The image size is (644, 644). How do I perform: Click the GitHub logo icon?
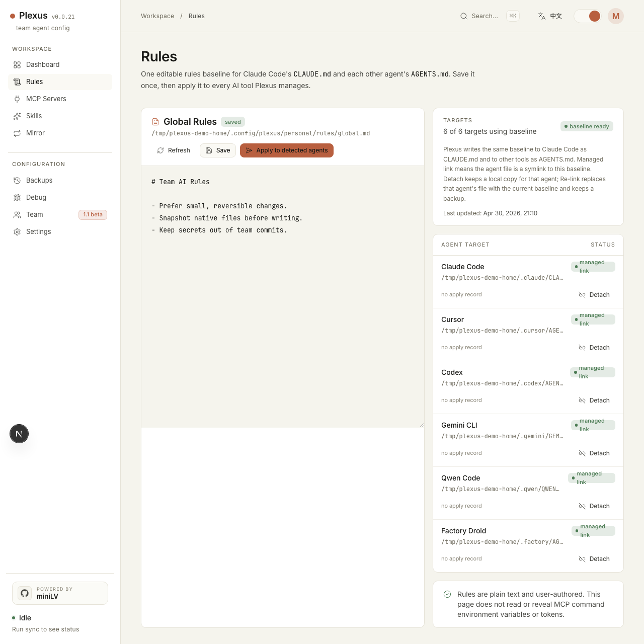(25, 593)
